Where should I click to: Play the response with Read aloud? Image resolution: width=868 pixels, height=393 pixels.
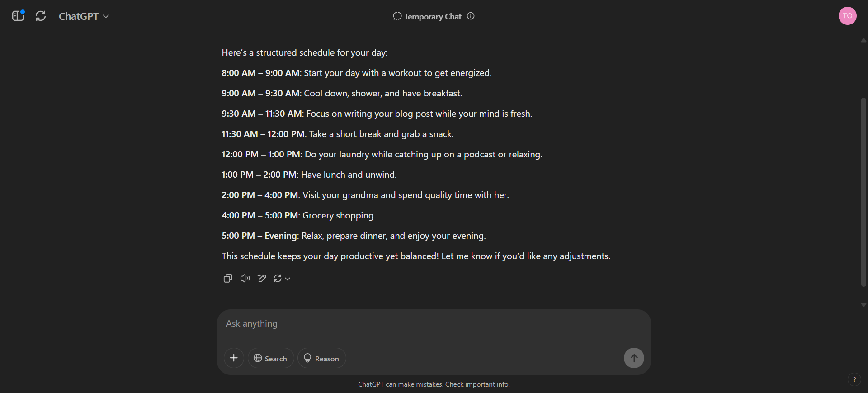pyautogui.click(x=245, y=278)
